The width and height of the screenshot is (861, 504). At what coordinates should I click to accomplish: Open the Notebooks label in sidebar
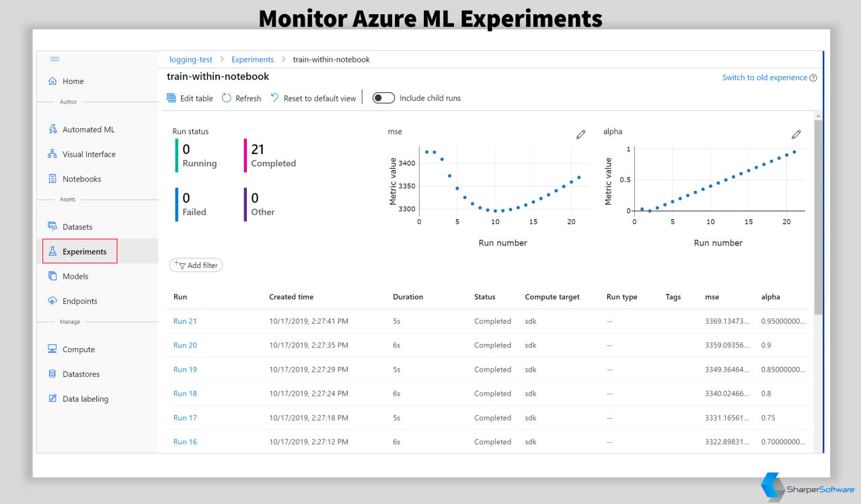coord(81,179)
